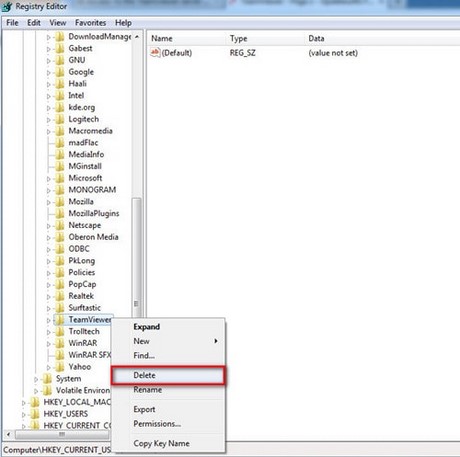Viewport: 460px width, 457px height.
Task: Click the PopCap folder icon
Action: [60, 284]
